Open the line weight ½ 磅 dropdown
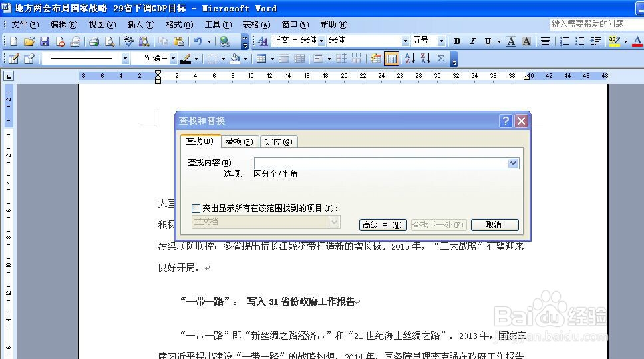This screenshot has height=359, width=644. [173, 59]
